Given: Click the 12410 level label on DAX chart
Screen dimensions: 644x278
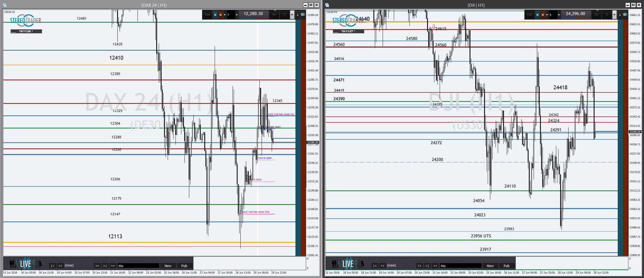Looking at the screenshot, I should [116, 58].
